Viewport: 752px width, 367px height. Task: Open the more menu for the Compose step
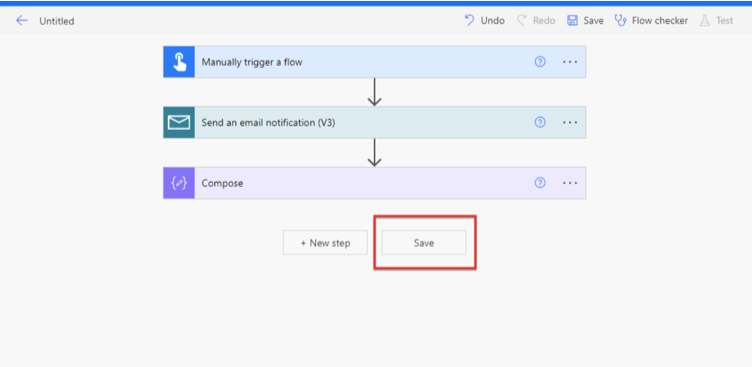point(570,183)
